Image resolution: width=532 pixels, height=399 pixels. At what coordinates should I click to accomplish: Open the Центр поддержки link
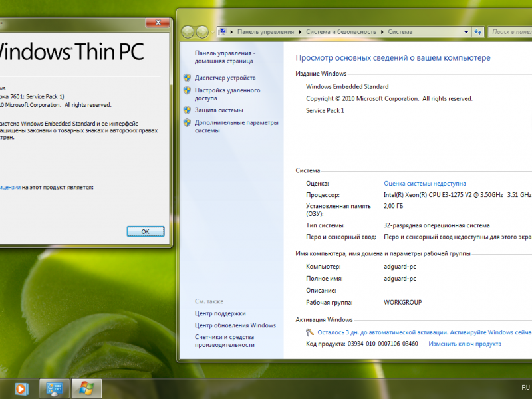point(220,313)
